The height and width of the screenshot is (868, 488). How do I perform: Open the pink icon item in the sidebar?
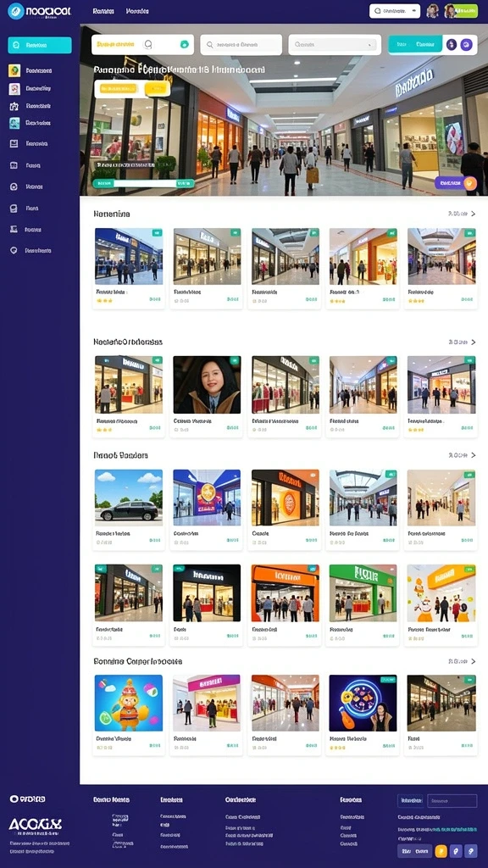point(14,88)
